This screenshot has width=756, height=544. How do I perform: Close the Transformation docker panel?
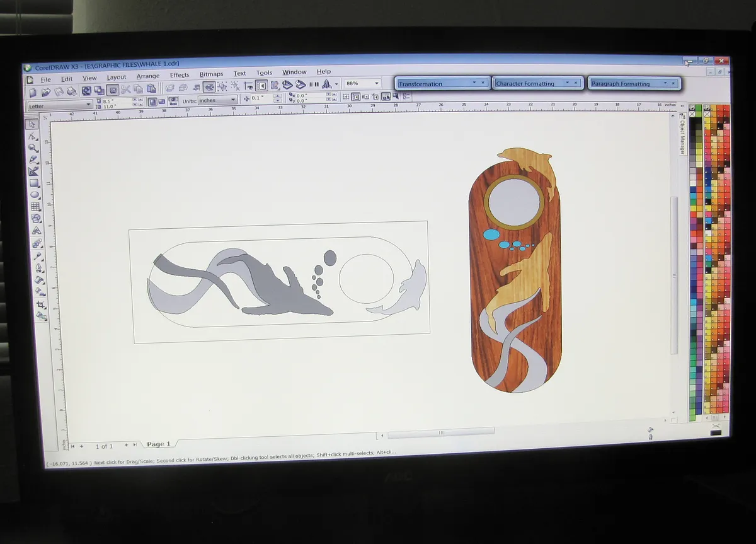pos(483,83)
